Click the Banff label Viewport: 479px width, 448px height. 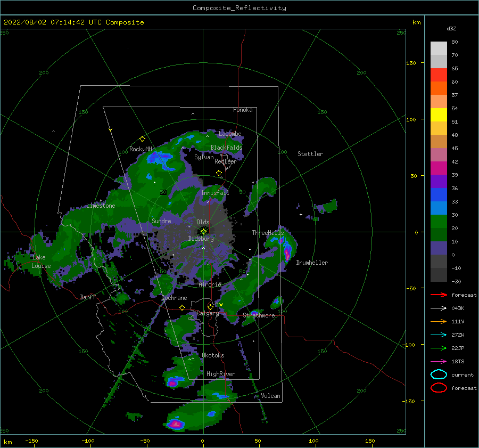88,297
